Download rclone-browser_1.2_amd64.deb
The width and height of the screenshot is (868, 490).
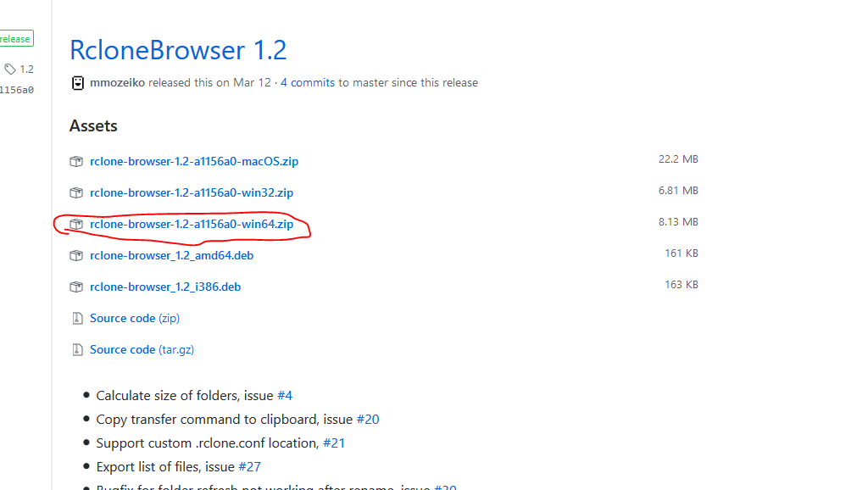pyautogui.click(x=171, y=256)
